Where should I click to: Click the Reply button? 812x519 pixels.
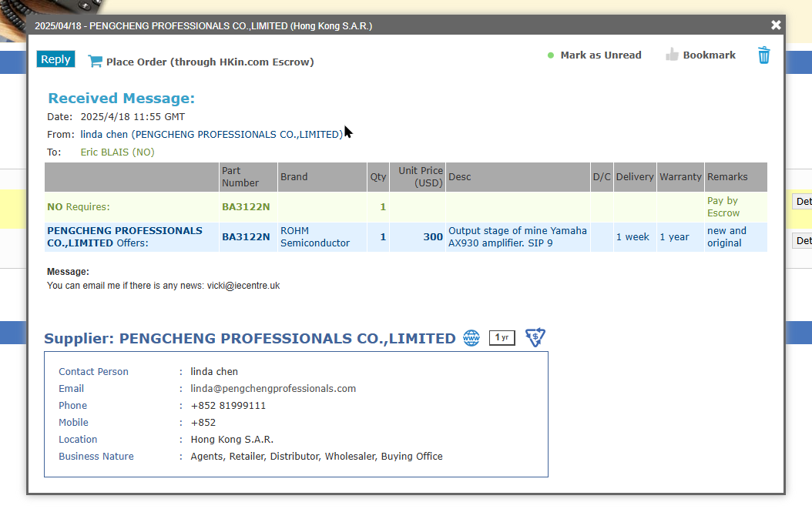56,59
